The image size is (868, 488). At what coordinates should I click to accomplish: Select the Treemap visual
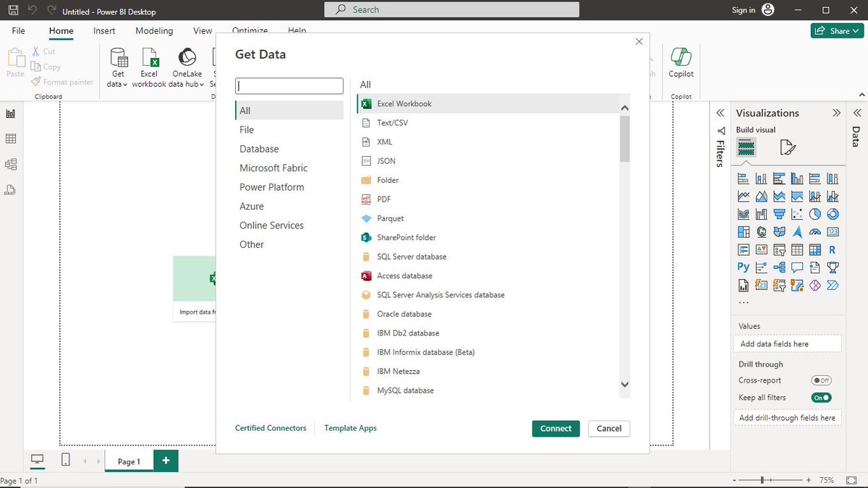point(744,232)
